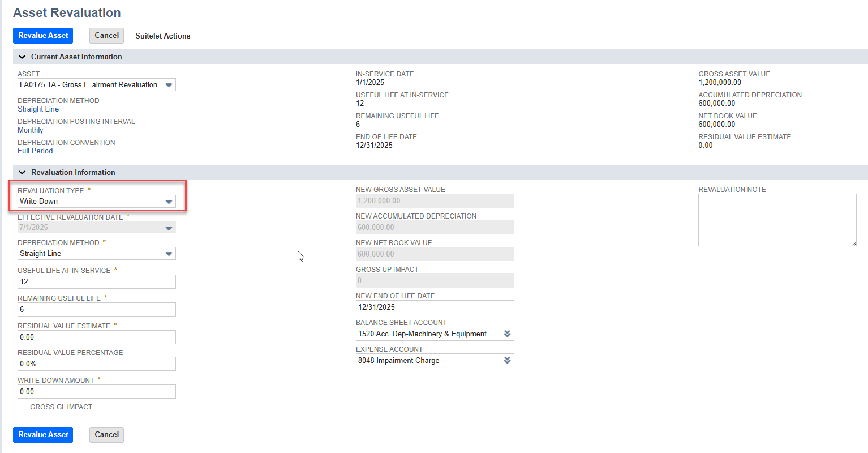Open the Asset dropdown arrow
Image resolution: width=868 pixels, height=453 pixels.
coord(169,85)
